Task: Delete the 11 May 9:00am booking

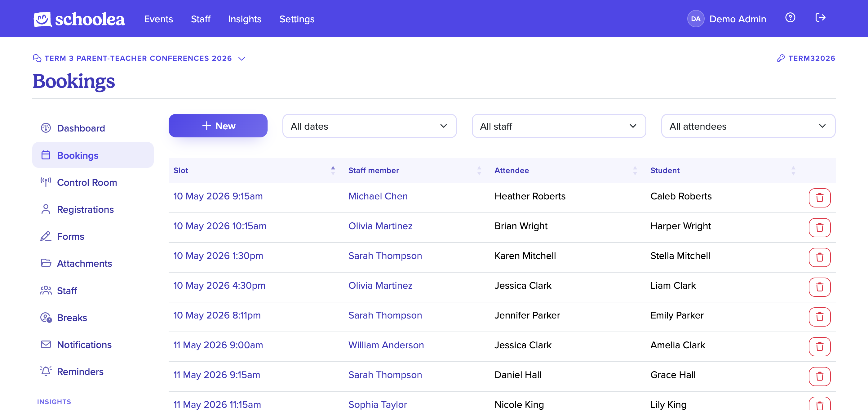Action: click(819, 347)
